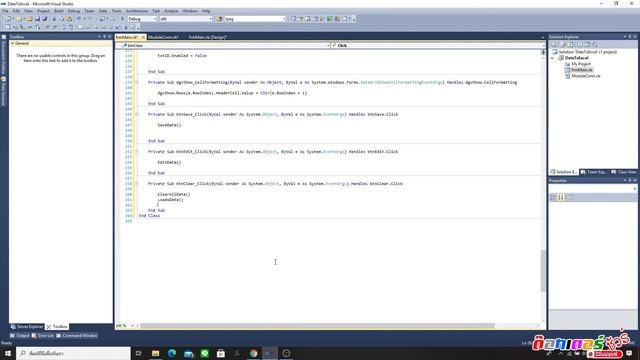Click the Visual Studio taskbar icon
This screenshot has height=360, width=640.
[x=270, y=353]
